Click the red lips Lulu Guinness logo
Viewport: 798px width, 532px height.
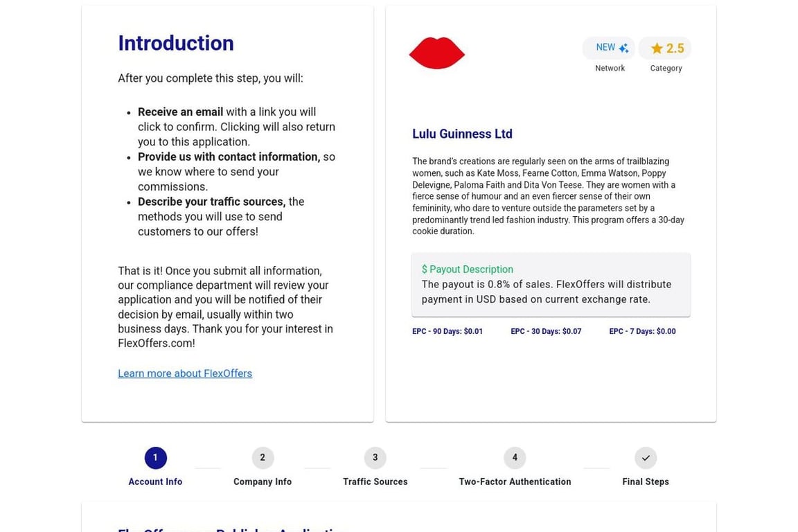click(436, 53)
